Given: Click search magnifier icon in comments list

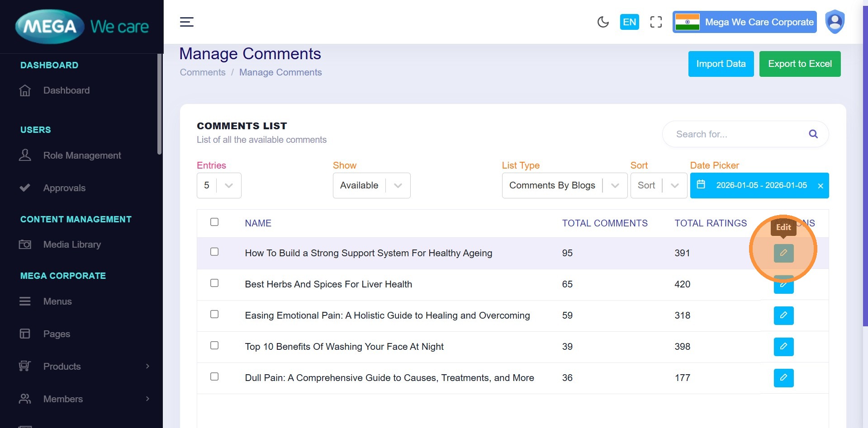Looking at the screenshot, I should point(813,134).
